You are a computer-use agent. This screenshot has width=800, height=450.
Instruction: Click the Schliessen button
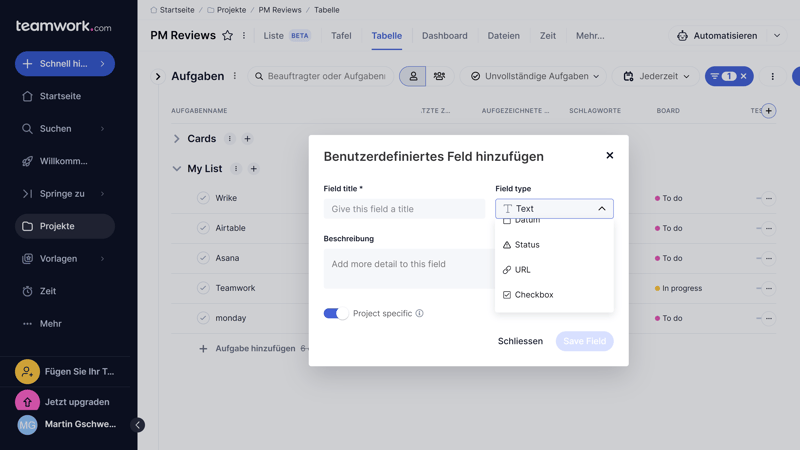click(520, 341)
